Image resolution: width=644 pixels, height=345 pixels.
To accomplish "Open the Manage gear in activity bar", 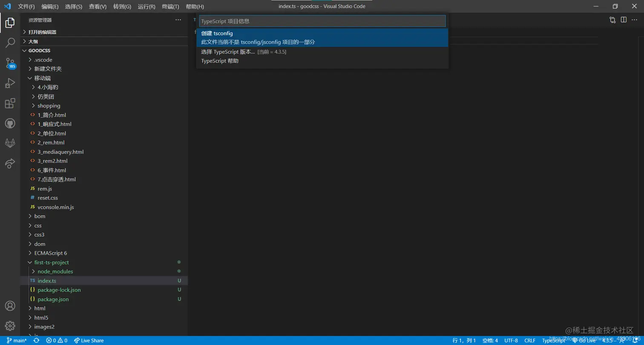I will click(x=10, y=326).
